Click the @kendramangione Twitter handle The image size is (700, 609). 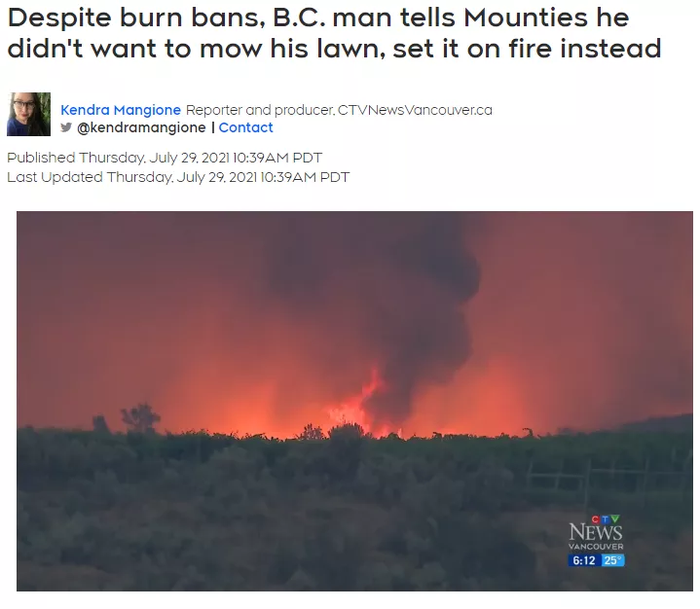(141, 127)
